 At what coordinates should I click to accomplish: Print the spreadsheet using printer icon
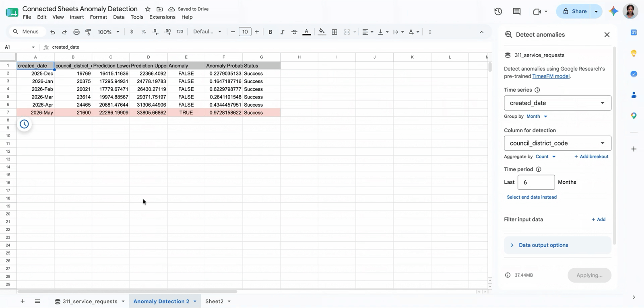76,32
